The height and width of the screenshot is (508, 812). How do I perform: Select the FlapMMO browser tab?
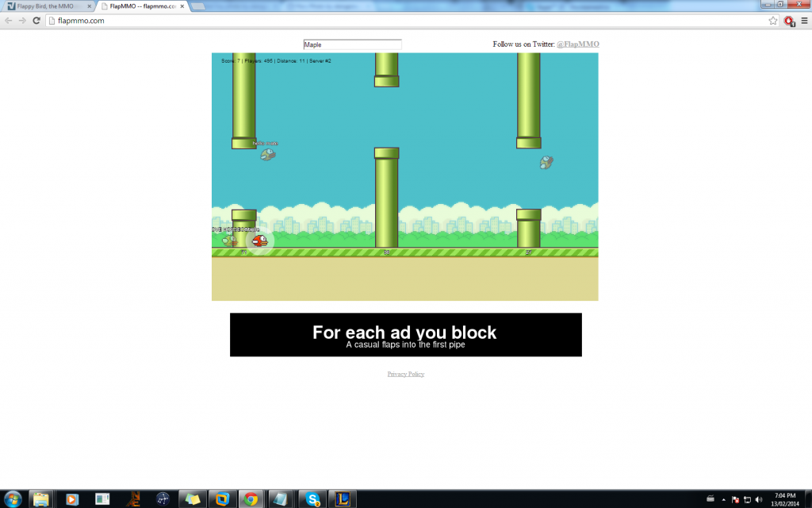pos(143,6)
